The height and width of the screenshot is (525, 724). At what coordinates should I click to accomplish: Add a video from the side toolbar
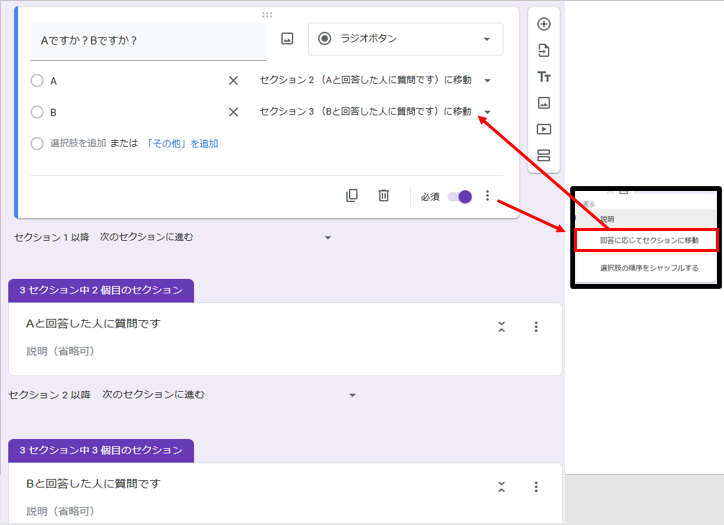tap(543, 129)
